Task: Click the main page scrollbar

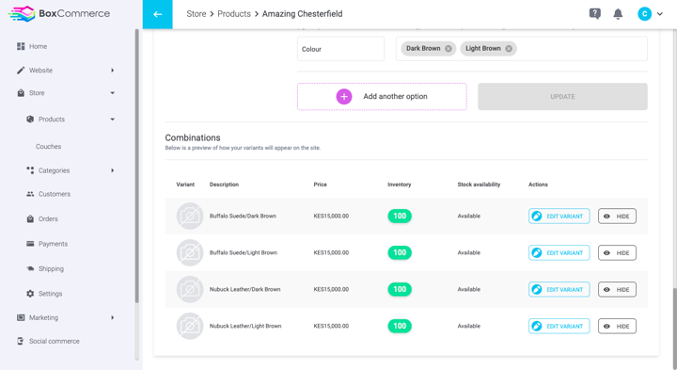Action: [674, 328]
